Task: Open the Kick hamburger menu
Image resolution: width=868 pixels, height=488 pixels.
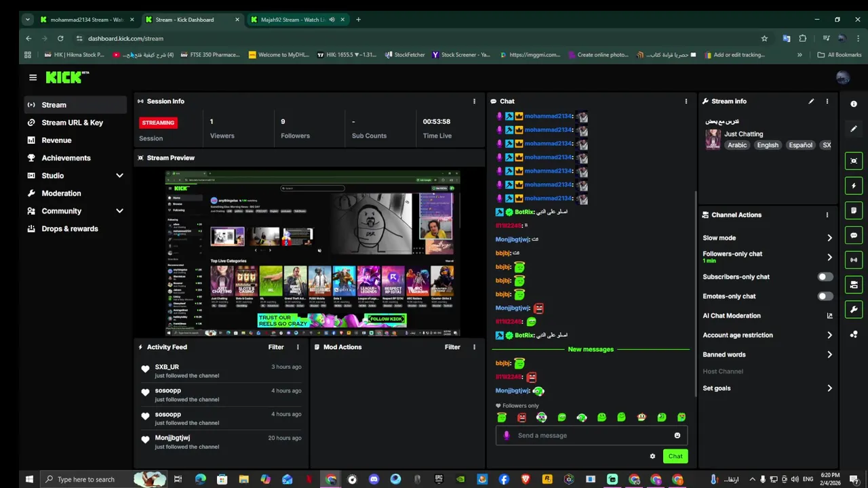Action: (33, 77)
